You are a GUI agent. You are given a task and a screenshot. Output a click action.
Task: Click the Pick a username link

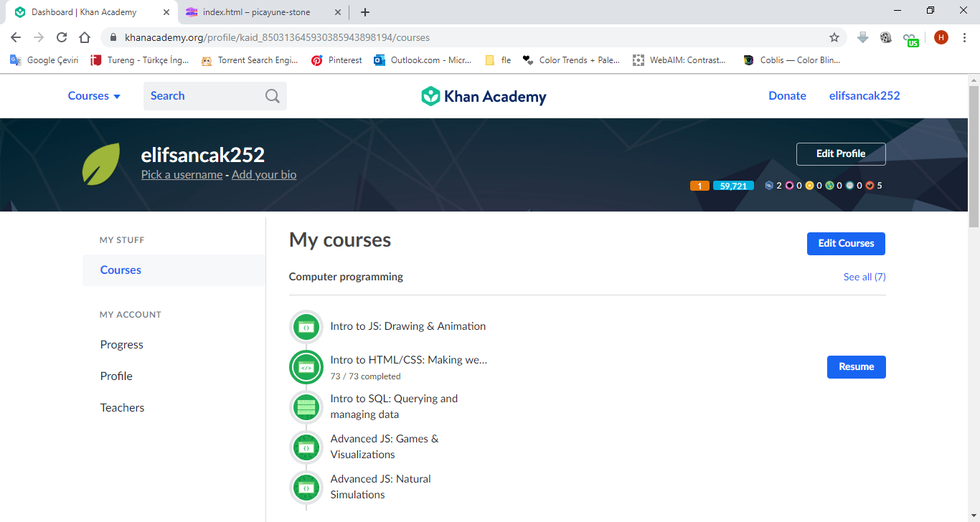click(182, 175)
